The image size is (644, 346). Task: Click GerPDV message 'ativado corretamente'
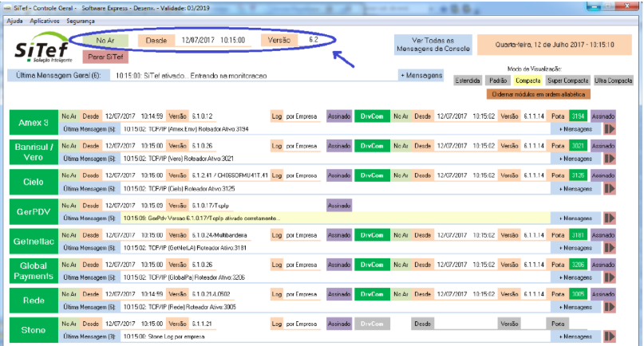coord(252,218)
